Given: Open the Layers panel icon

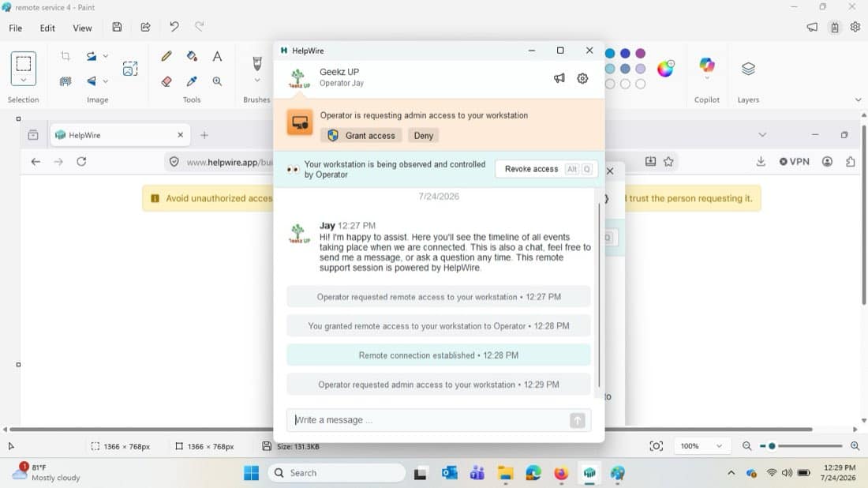Looking at the screenshot, I should 748,69.
